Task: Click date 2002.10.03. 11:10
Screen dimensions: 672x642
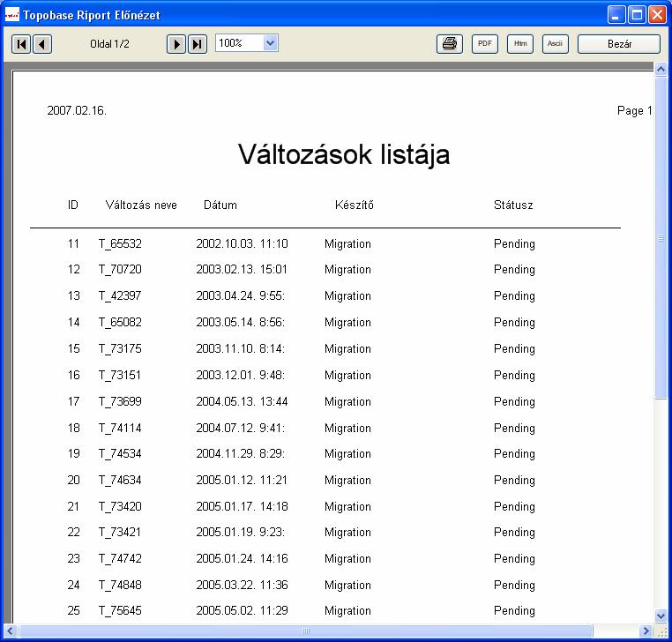Action: pyautogui.click(x=243, y=243)
